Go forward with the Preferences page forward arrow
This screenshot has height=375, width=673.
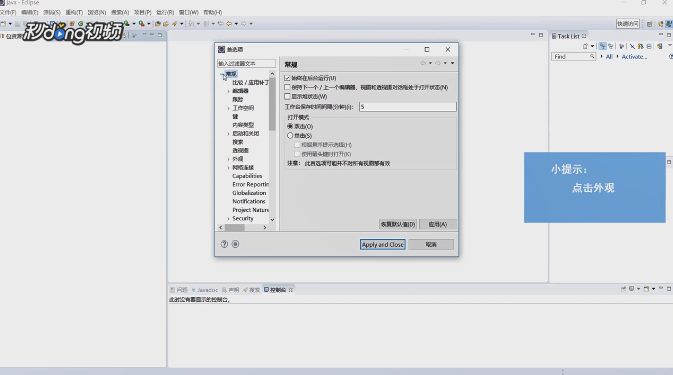pos(438,63)
